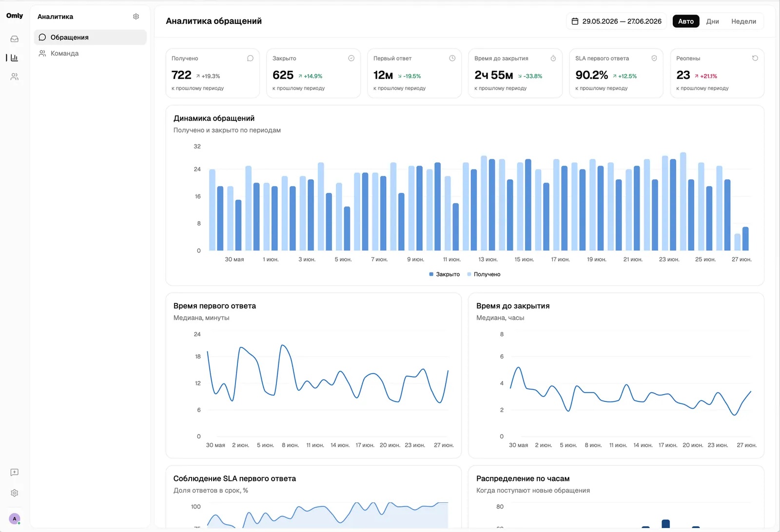Switch grouping to Дни
This screenshot has width=780, height=532.
(712, 21)
